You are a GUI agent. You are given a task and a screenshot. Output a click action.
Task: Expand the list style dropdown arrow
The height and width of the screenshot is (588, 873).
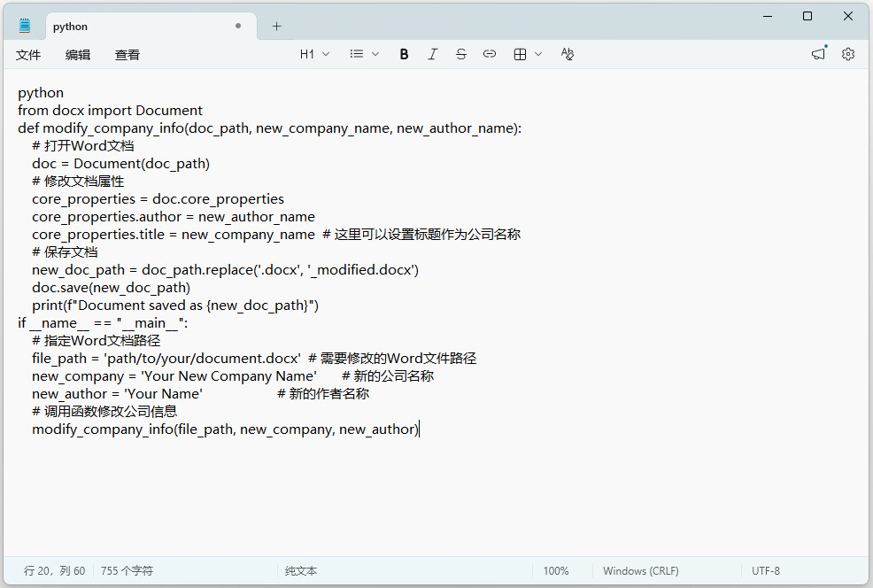click(375, 54)
